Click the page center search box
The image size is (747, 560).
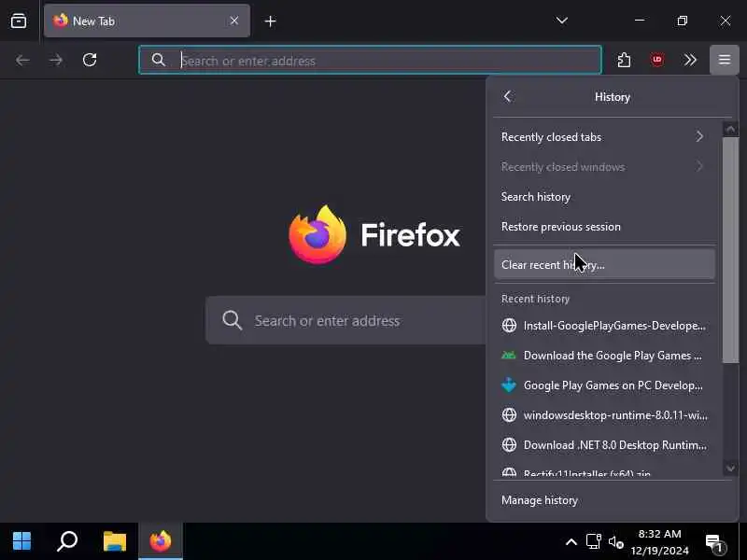[x=346, y=320]
